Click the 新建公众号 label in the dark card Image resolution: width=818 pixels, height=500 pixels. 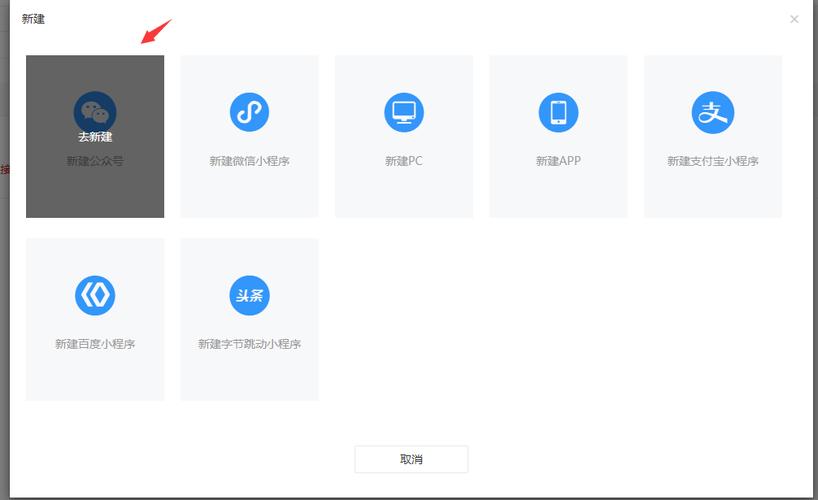95,161
